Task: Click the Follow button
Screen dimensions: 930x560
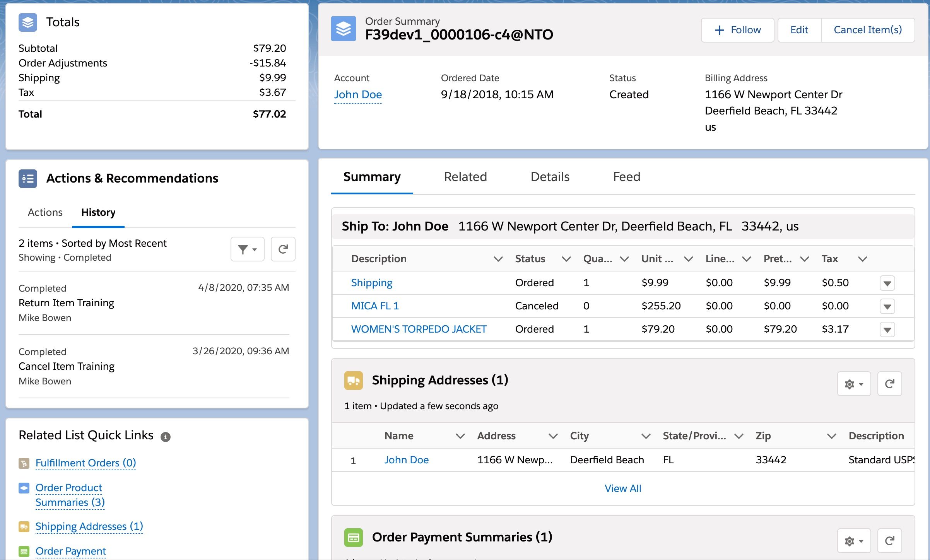Action: [x=737, y=30]
